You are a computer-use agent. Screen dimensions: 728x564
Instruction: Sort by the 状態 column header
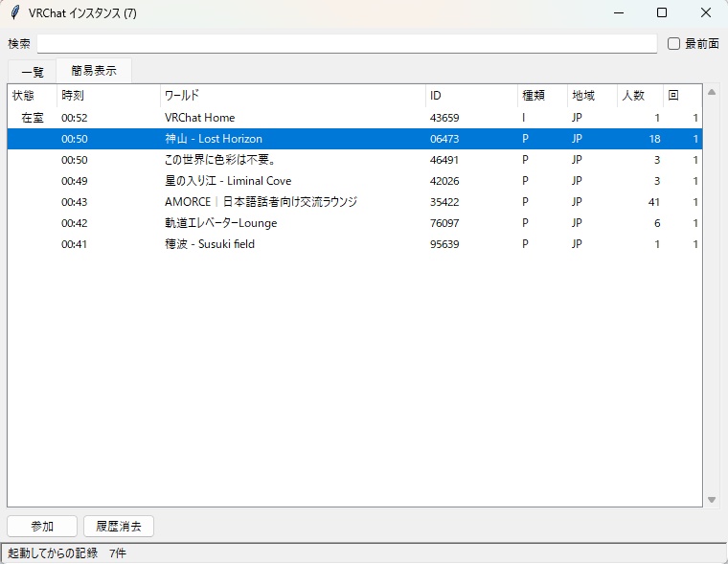point(32,96)
